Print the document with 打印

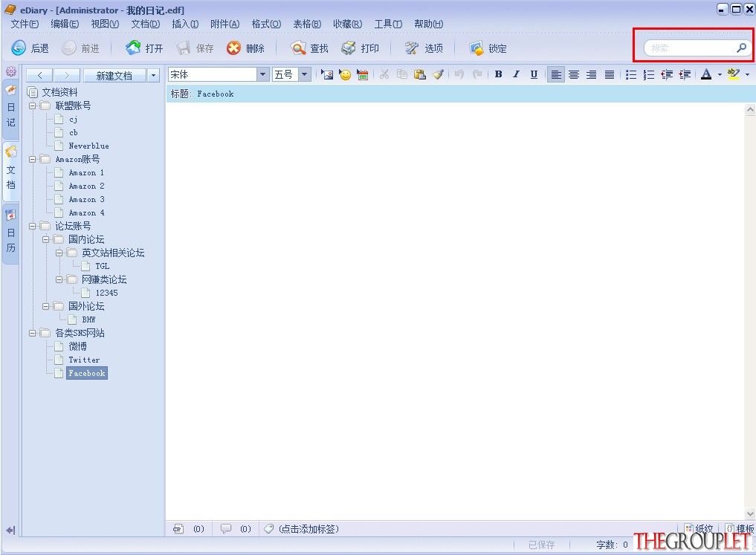tap(361, 48)
